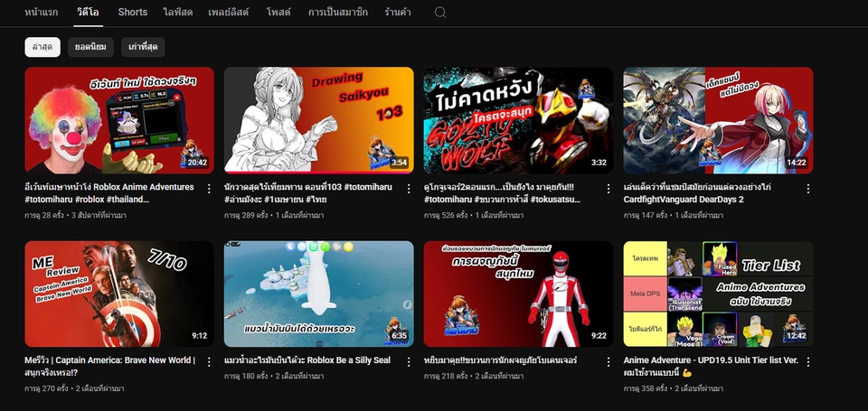Select the วิดีโอ (Videos) tab
The image size is (868, 411).
click(89, 12)
